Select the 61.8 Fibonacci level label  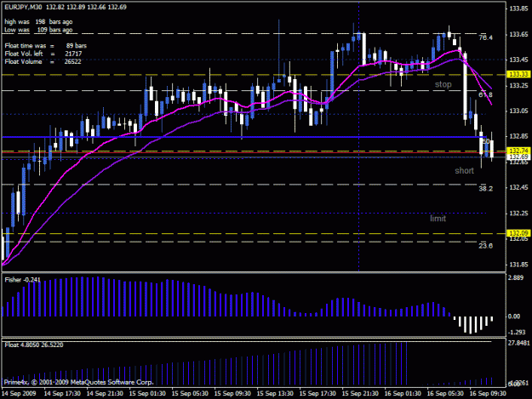pos(485,95)
